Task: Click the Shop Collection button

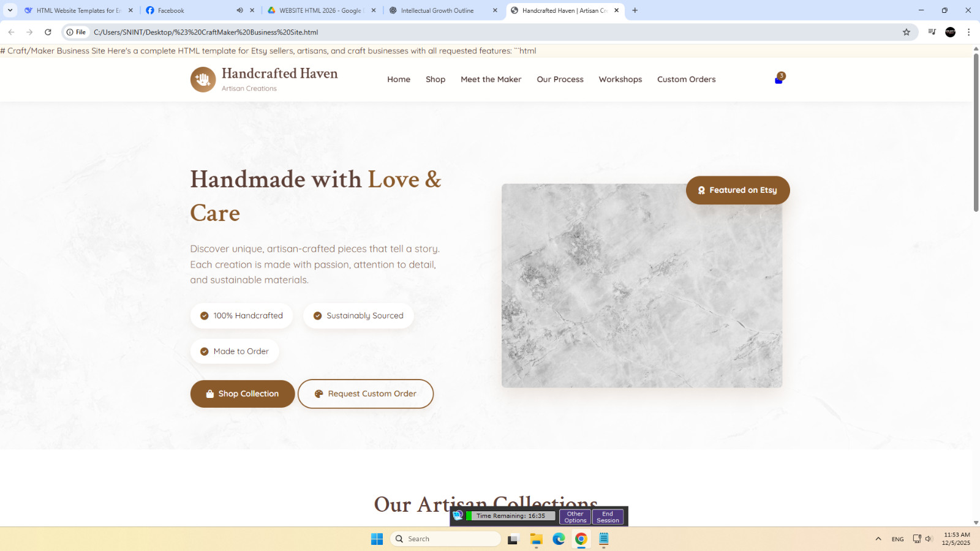Action: tap(243, 394)
